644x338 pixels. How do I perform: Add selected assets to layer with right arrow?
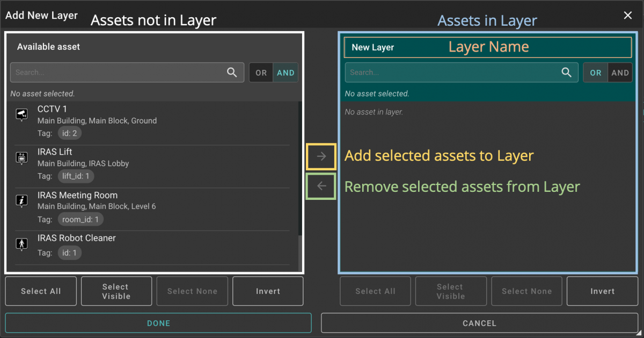320,156
